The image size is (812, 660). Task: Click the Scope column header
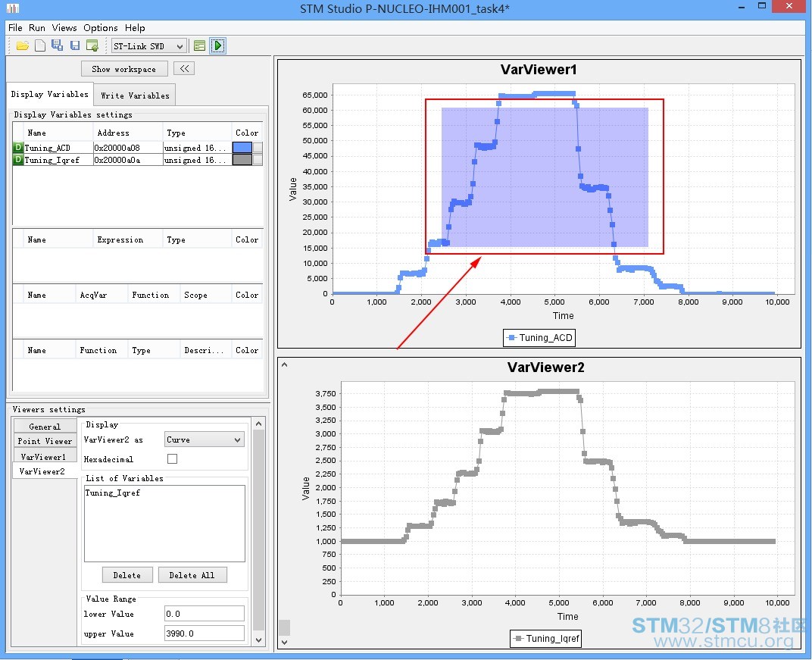click(x=205, y=295)
